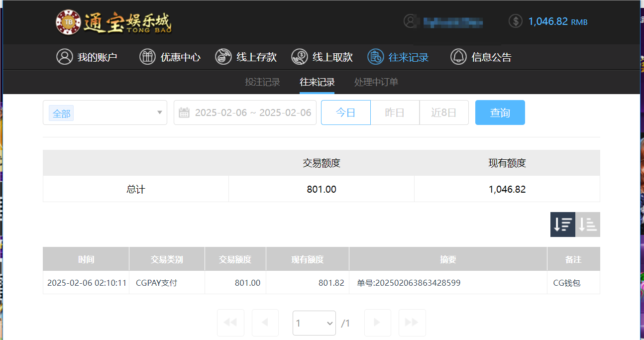
Task: Expand the date range picker
Action: [x=245, y=113]
